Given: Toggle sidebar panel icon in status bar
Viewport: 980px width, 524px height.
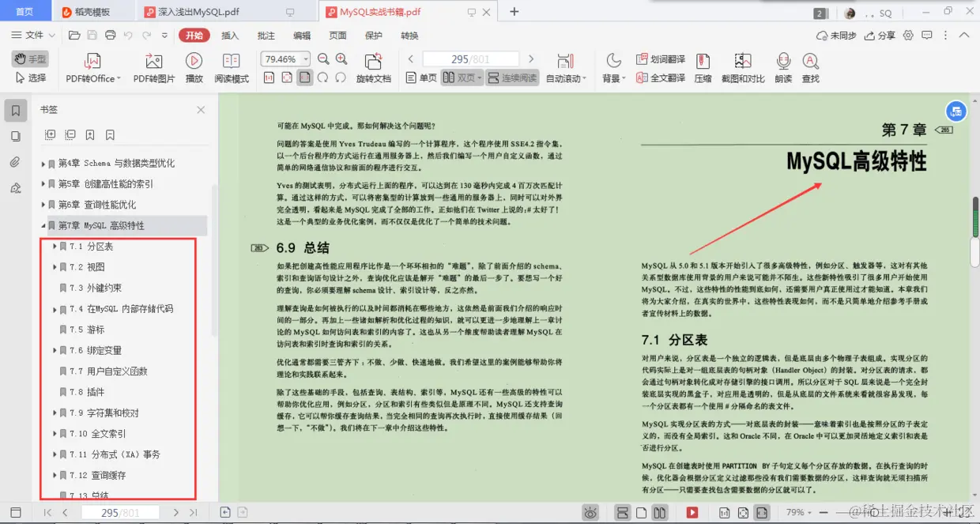Looking at the screenshot, I should pos(16,513).
